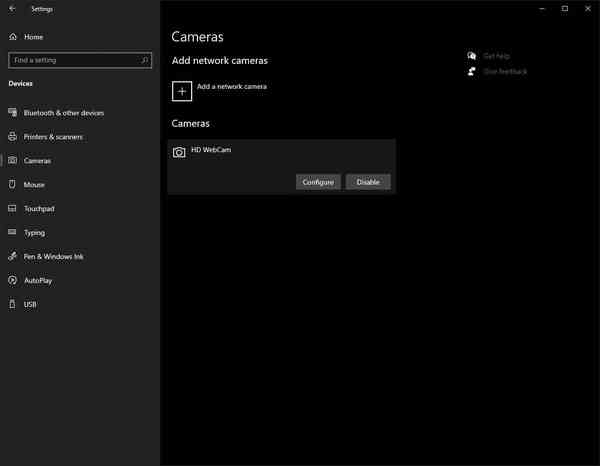Viewport: 600px width, 466px height.
Task: Open the Mouse settings page
Action: 34,185
